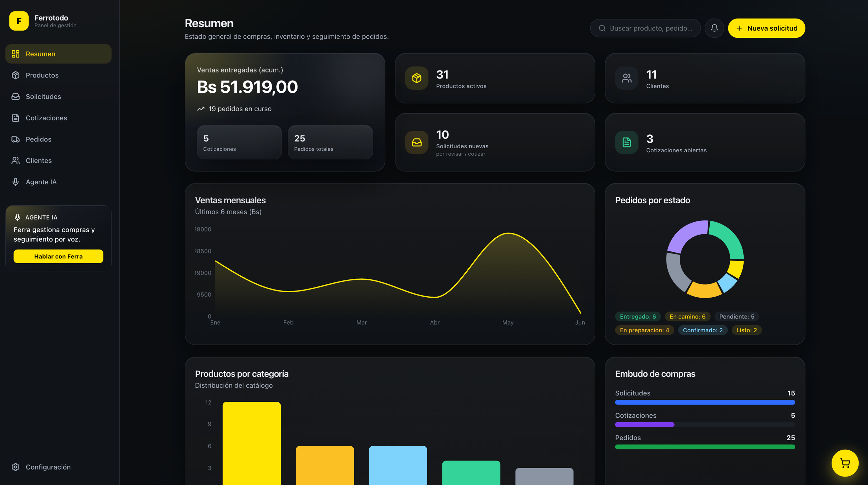The image size is (868, 485).
Task: Click the Hablar con Ferra button
Action: pos(58,256)
